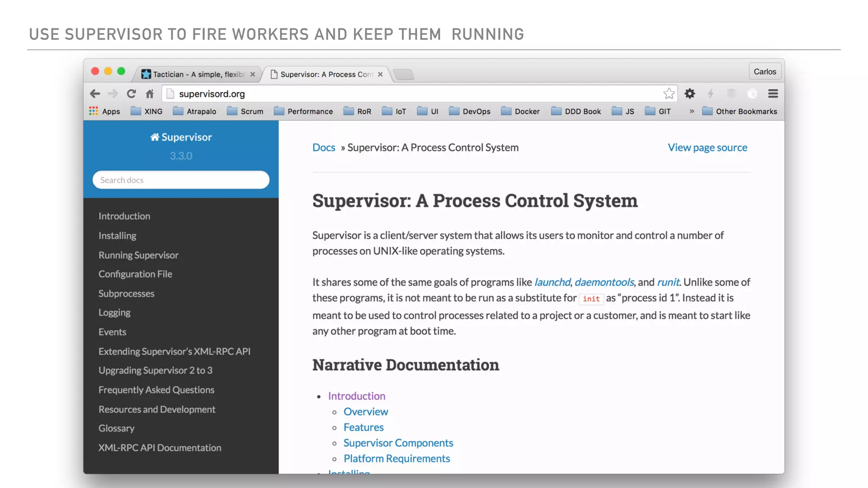The width and height of the screenshot is (868, 488).
Task: Open the Overview link
Action: (366, 412)
